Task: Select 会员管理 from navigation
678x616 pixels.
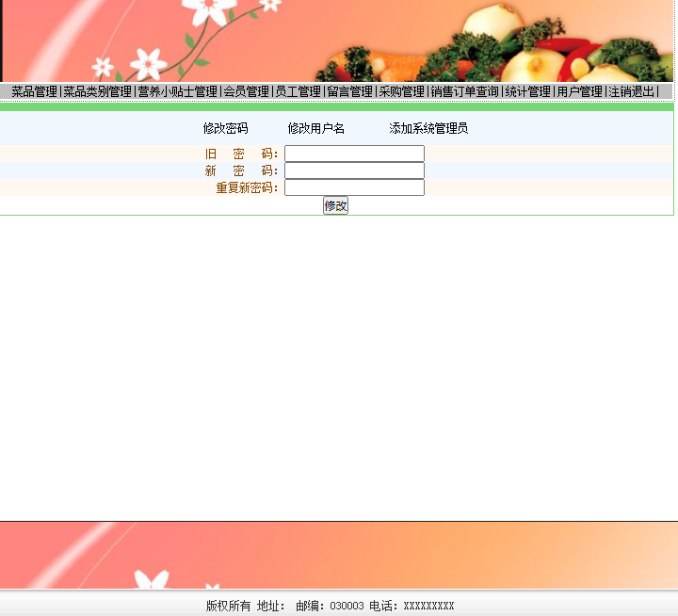Action: (x=246, y=91)
